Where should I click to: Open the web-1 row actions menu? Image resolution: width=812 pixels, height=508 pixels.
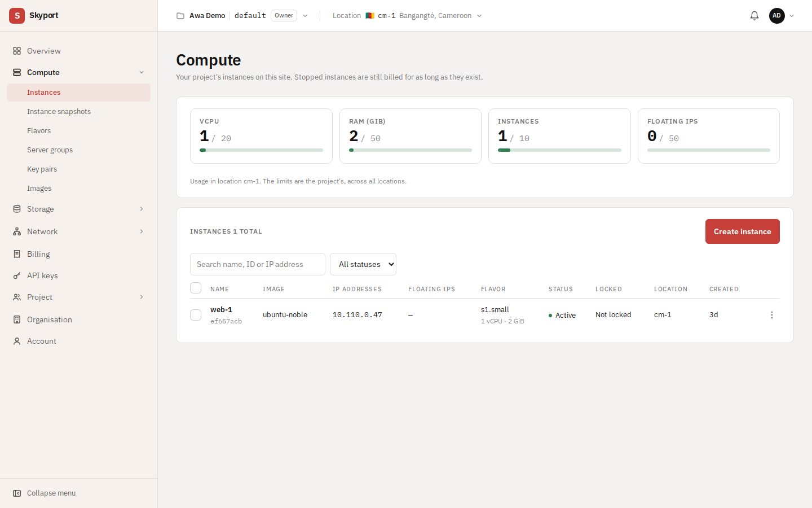[772, 315]
